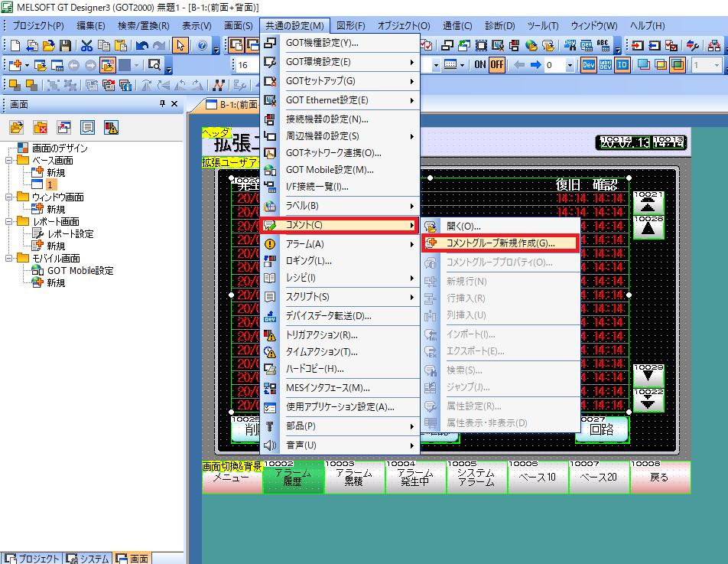Click the delete folder icon in 画面 panel
The image size is (728, 564).
point(41,127)
